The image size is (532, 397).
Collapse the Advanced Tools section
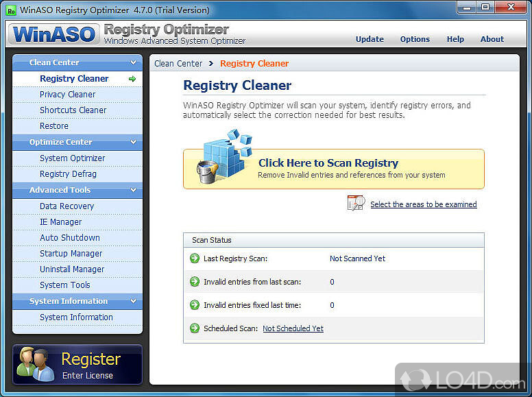(x=133, y=190)
